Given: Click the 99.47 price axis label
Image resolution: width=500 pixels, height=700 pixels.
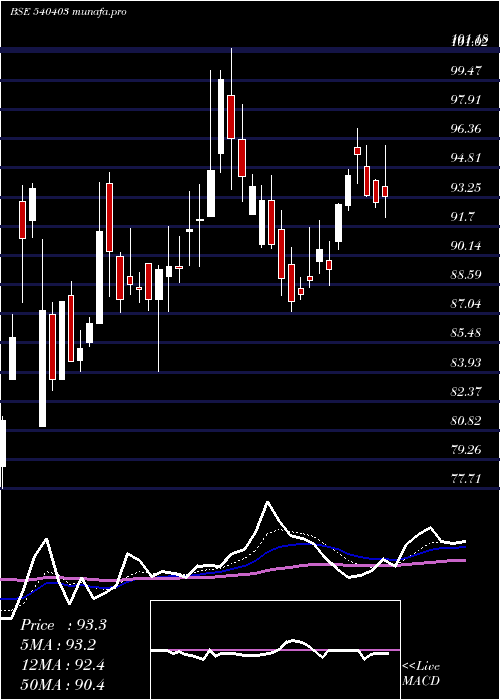Looking at the screenshot, I should click(x=466, y=70).
